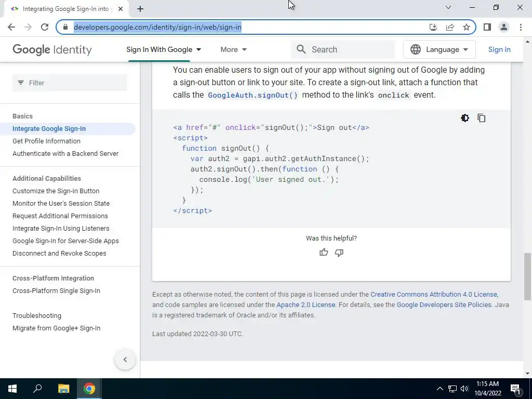Open the Chrome profile menu

pos(504,27)
